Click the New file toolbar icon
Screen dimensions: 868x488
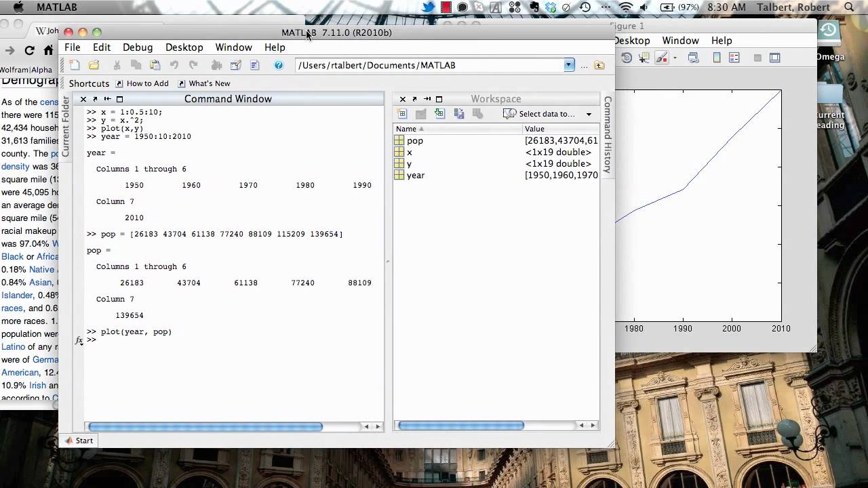tap(75, 65)
